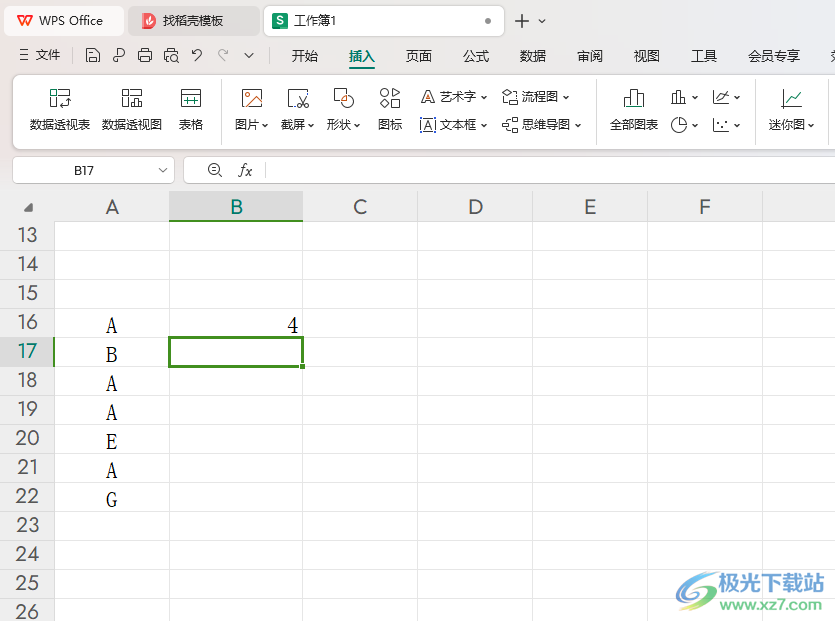Switch to the WPS Office home tab
Image resolution: width=835 pixels, height=621 pixels.
coord(64,21)
